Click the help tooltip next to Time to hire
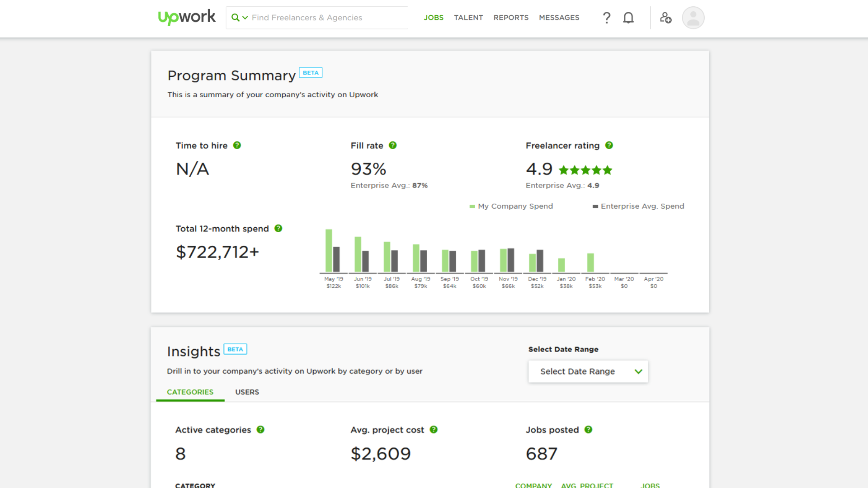The width and height of the screenshot is (868, 488). [237, 145]
